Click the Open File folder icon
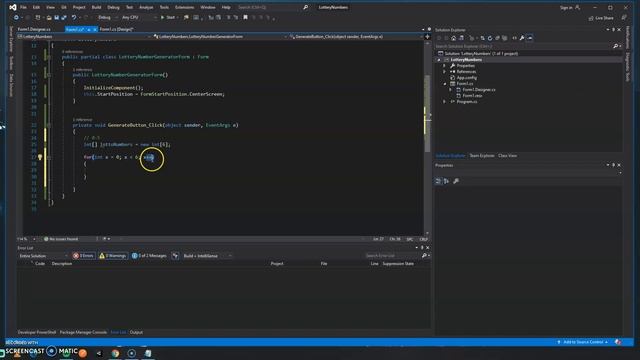 (49, 18)
